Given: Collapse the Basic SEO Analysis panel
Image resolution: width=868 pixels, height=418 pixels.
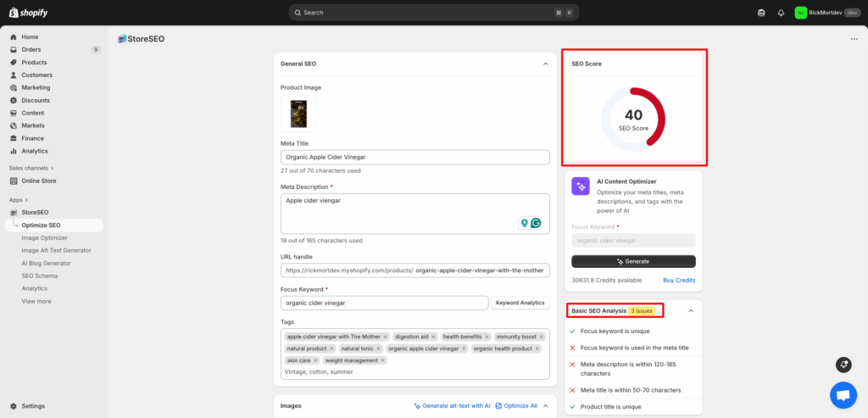Looking at the screenshot, I should pos(691,311).
